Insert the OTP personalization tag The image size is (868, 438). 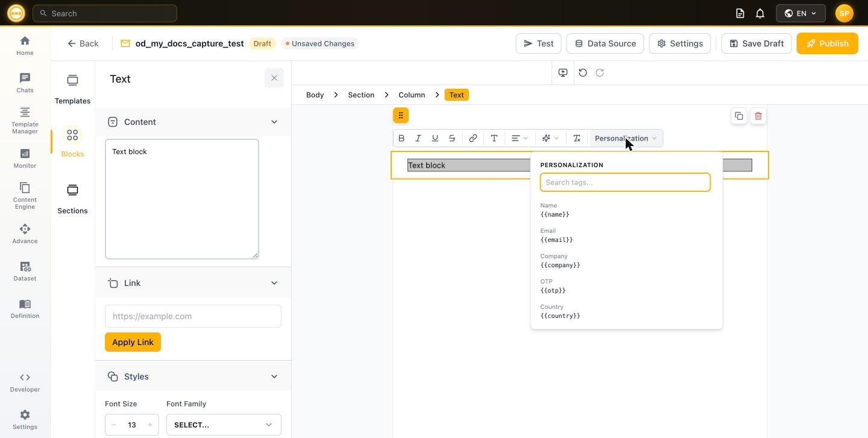626,286
